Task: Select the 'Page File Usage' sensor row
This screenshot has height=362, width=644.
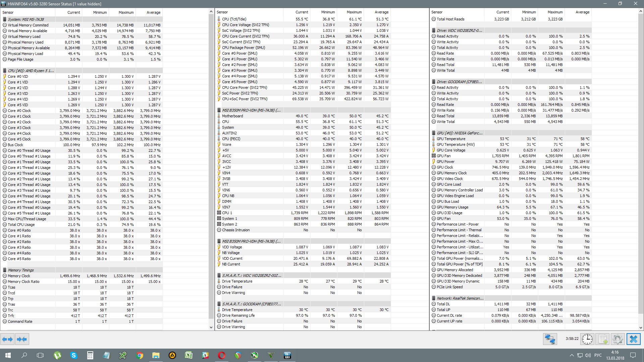Action: click(82, 59)
